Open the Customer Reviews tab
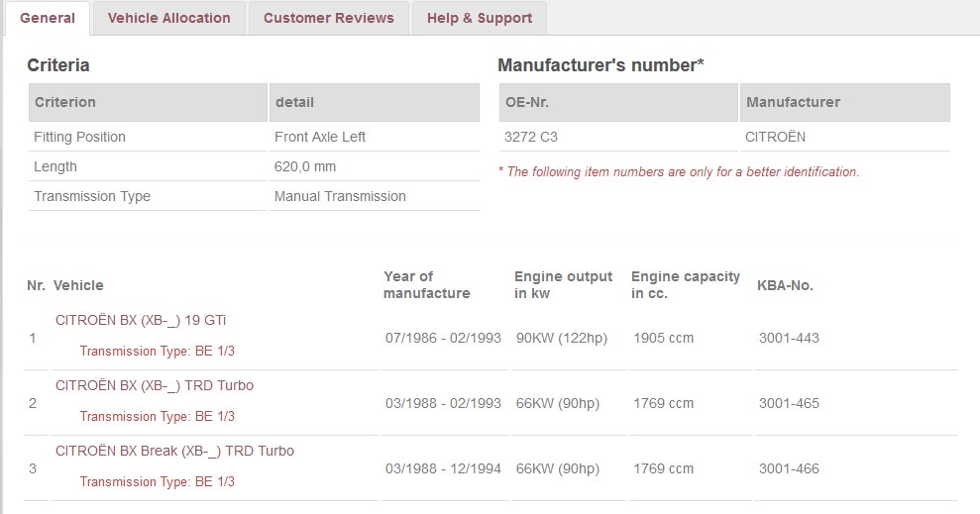 coord(329,18)
